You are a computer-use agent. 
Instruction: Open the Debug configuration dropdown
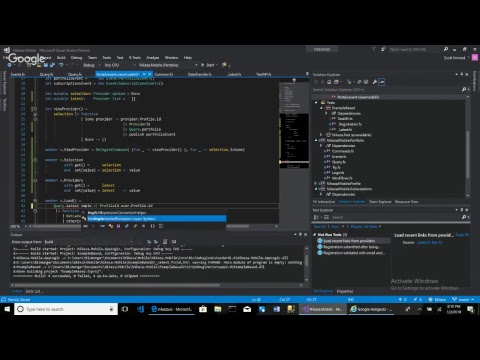point(91,65)
